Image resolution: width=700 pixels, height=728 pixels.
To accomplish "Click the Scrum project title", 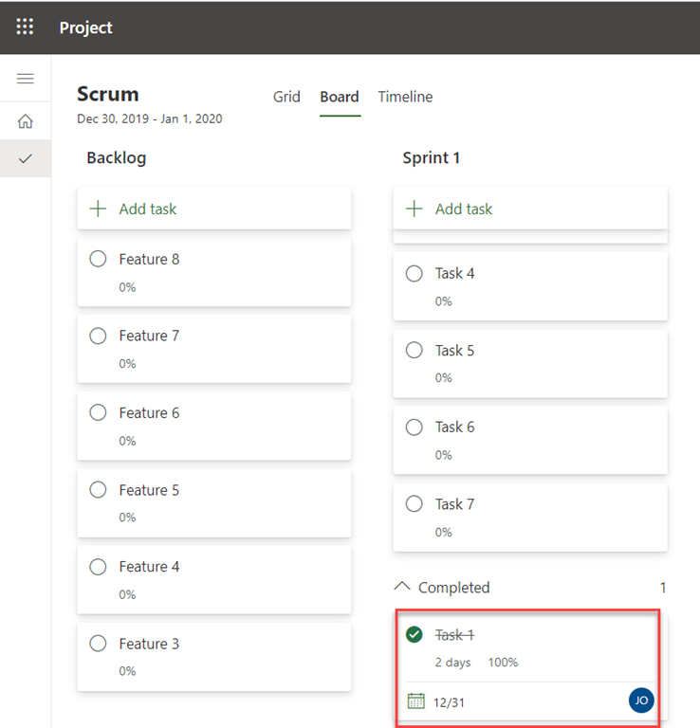I will pos(108,94).
